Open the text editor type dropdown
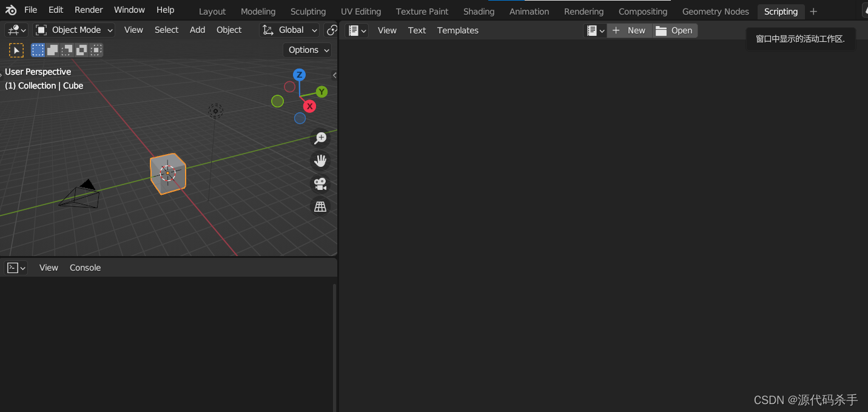The height and width of the screenshot is (412, 868). [x=357, y=30]
